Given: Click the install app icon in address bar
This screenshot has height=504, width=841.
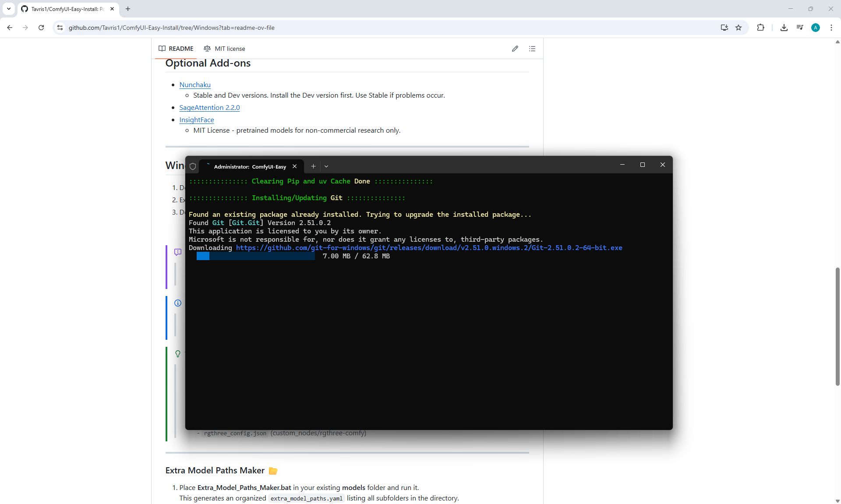Looking at the screenshot, I should [x=724, y=28].
